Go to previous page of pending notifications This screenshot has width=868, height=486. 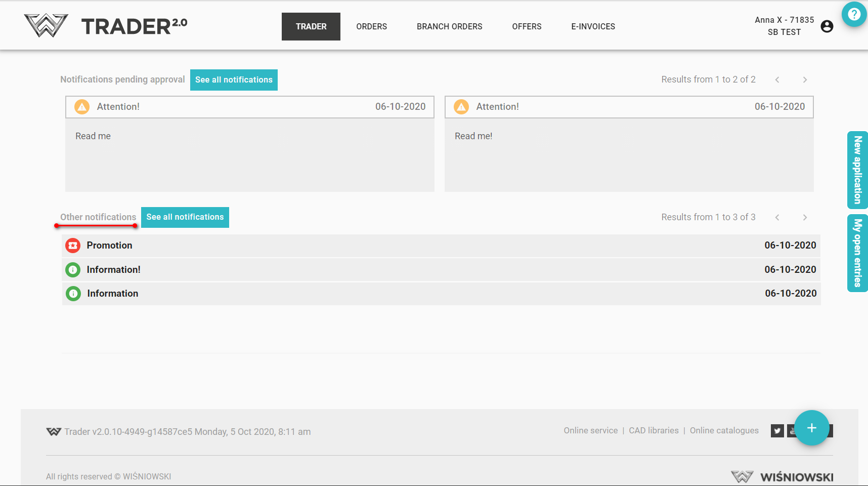(x=777, y=80)
